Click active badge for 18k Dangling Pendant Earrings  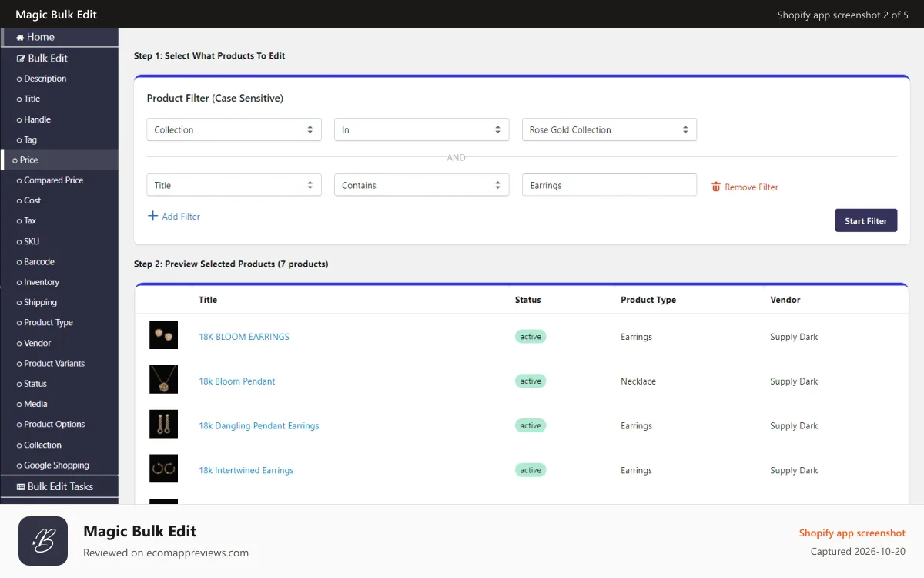click(x=531, y=426)
